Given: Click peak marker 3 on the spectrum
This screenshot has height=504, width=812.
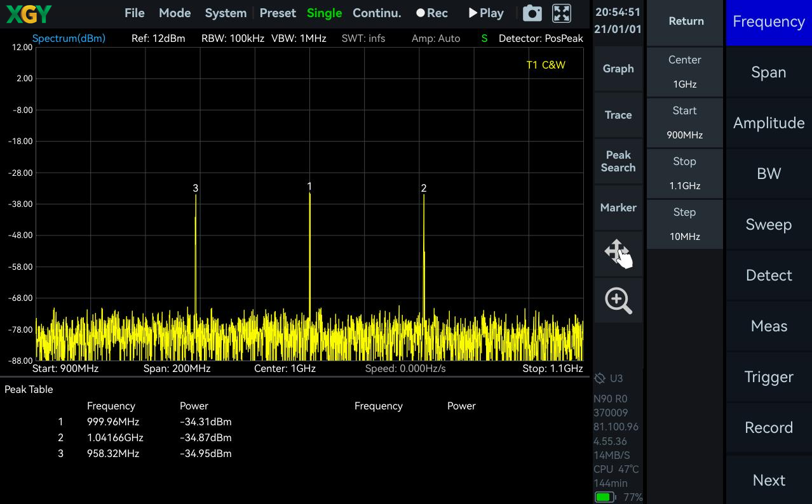Looking at the screenshot, I should 196,188.
